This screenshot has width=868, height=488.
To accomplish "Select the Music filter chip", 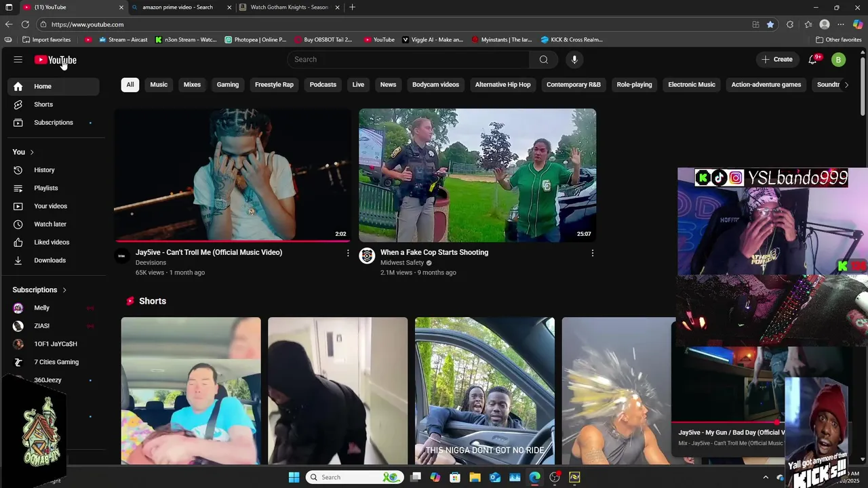I will (159, 85).
